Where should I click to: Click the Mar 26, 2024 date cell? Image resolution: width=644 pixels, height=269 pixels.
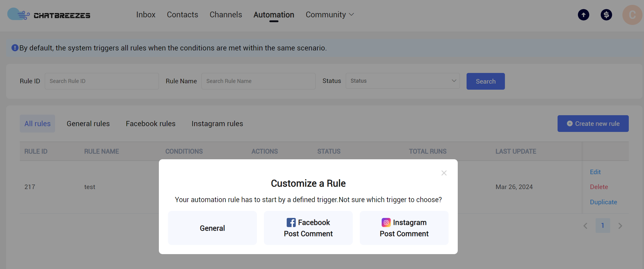pos(514,187)
